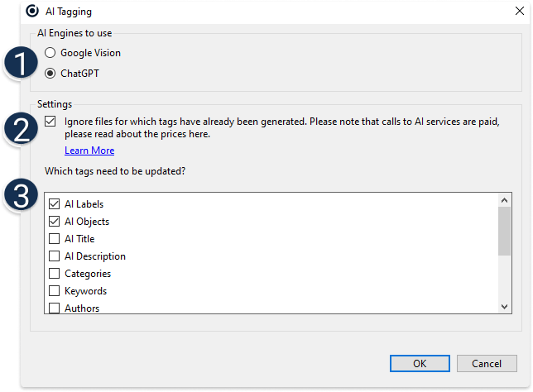Click the numbered badge 3 marker
Screen dimensions: 533x392
(x=21, y=194)
